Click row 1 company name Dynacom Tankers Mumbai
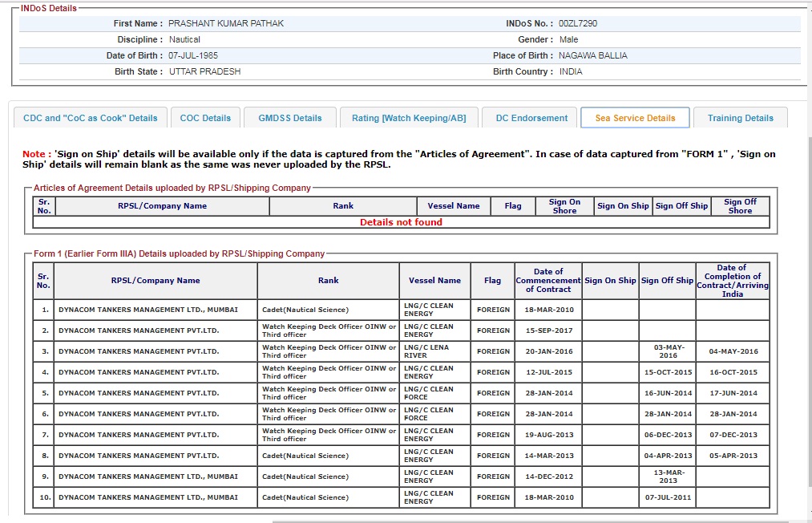 point(147,310)
